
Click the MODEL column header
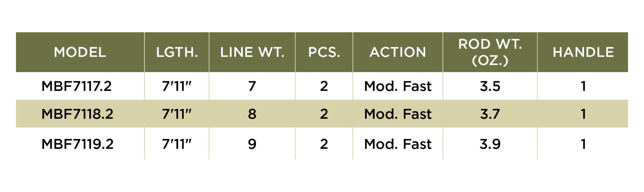pyautogui.click(x=80, y=52)
